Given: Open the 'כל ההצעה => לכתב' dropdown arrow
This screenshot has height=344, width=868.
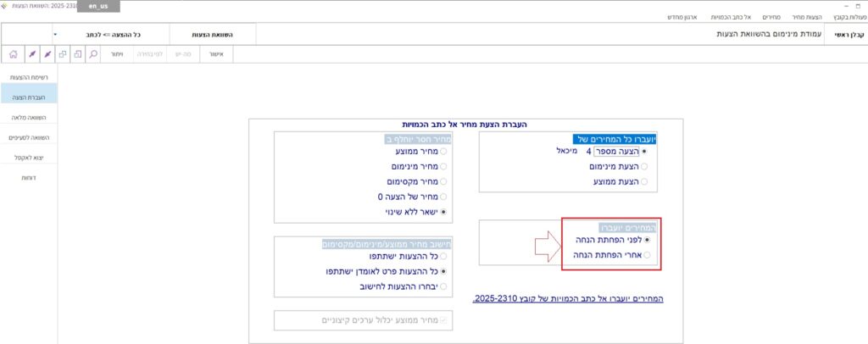Looking at the screenshot, I should point(54,35).
